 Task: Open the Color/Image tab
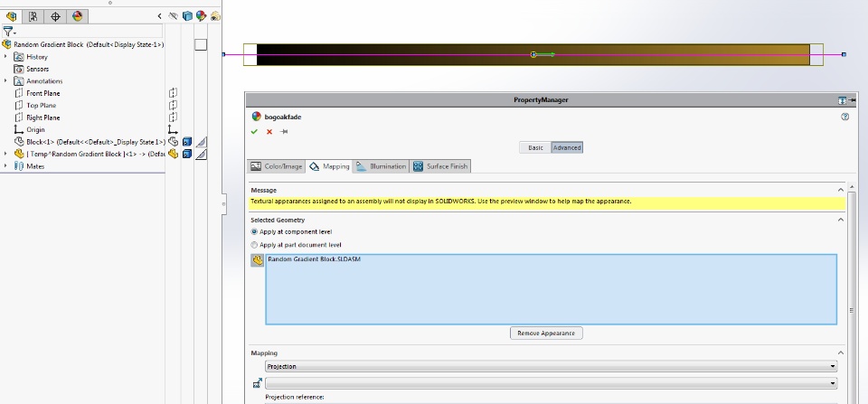click(x=277, y=166)
